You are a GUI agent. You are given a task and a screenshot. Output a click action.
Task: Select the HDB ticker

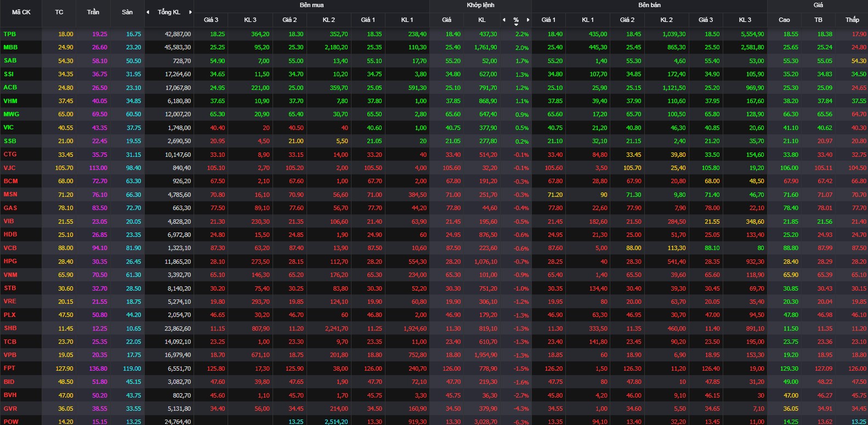pos(10,234)
